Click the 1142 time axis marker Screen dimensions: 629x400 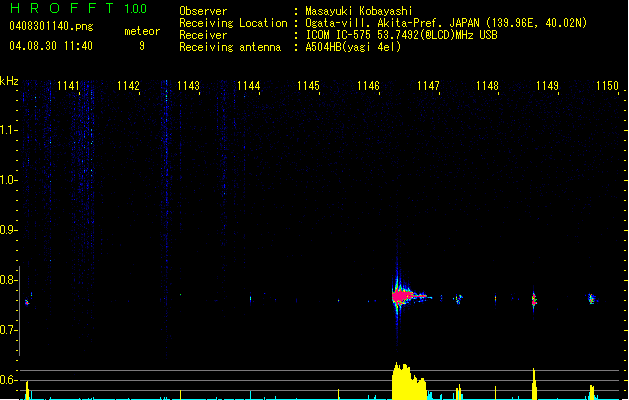pos(128,86)
